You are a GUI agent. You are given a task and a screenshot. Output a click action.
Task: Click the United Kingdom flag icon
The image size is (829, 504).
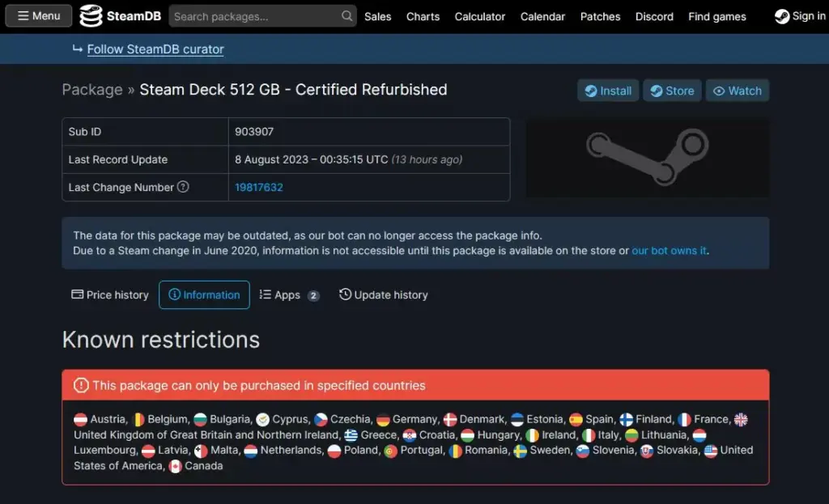(x=741, y=420)
